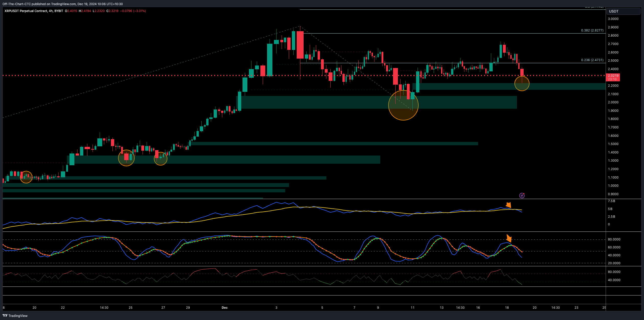Click the 29 date label on time axis
This screenshot has height=320, width=644.
click(x=188, y=308)
